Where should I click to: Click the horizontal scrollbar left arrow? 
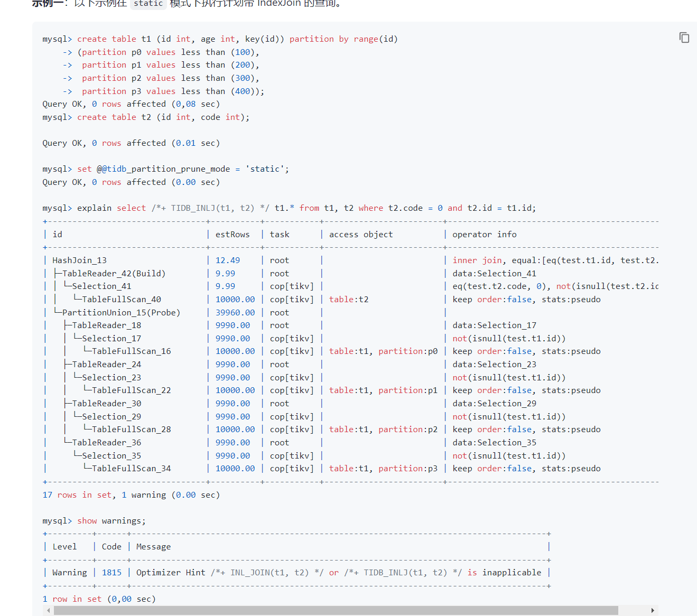tap(49, 610)
